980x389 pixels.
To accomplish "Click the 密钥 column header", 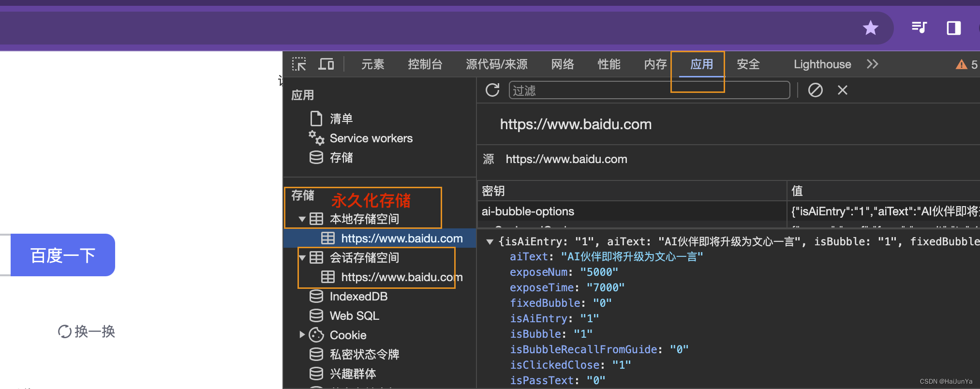I will [632, 191].
